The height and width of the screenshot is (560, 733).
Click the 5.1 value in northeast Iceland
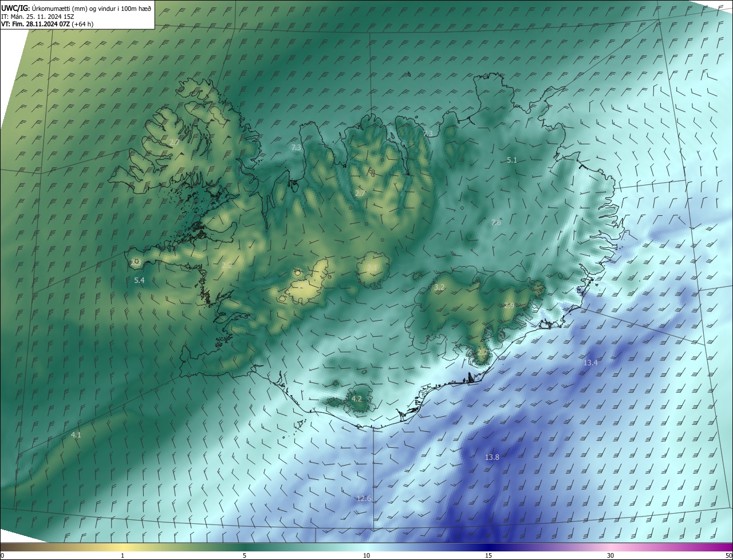512,160
